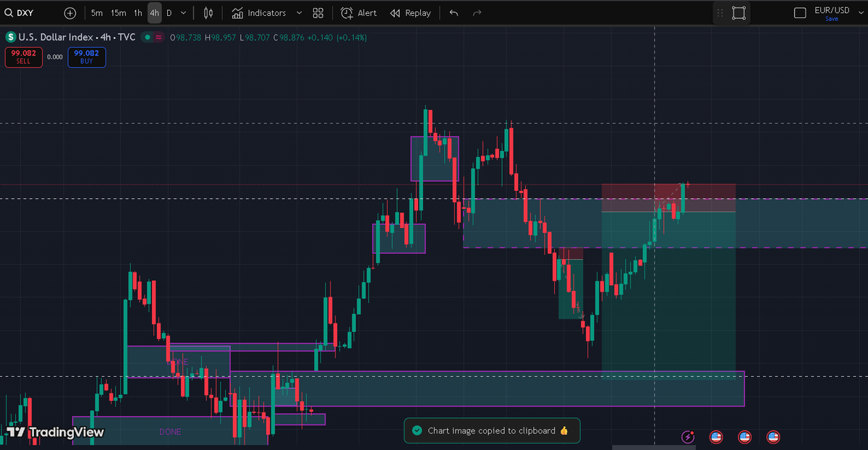Click the purple lightning news icon
The image size is (868, 450).
[x=688, y=437]
